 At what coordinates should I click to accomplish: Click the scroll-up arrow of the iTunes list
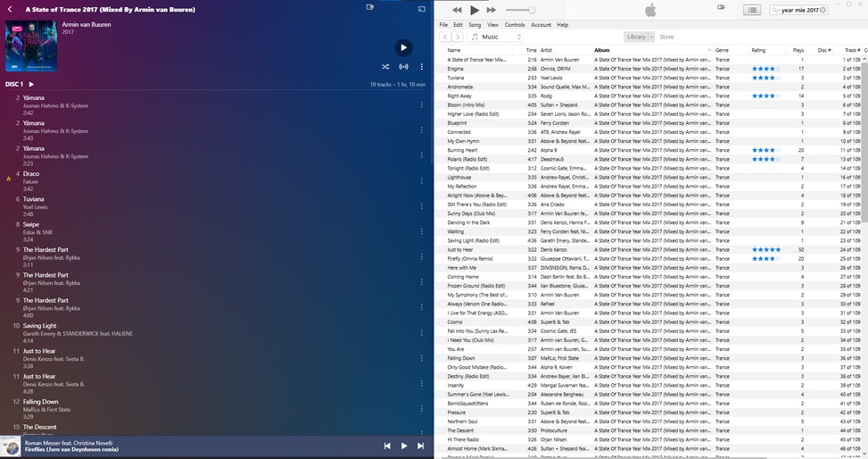[x=864, y=58]
